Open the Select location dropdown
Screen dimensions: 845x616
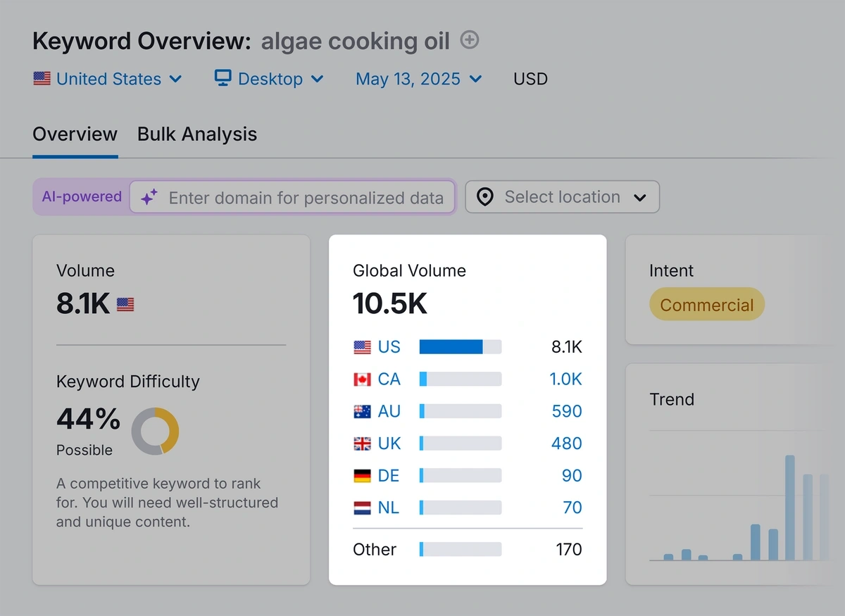pos(562,197)
